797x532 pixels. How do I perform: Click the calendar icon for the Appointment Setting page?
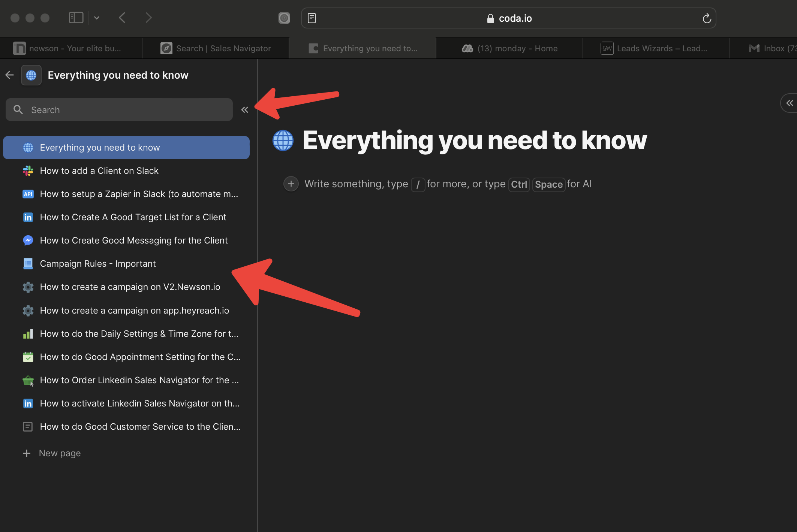click(x=28, y=357)
